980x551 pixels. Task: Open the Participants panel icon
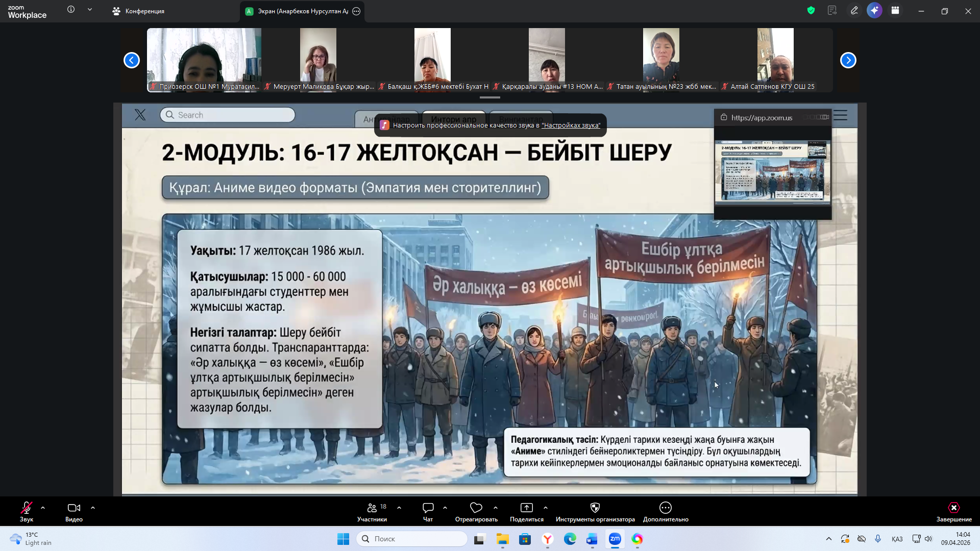pos(372,508)
